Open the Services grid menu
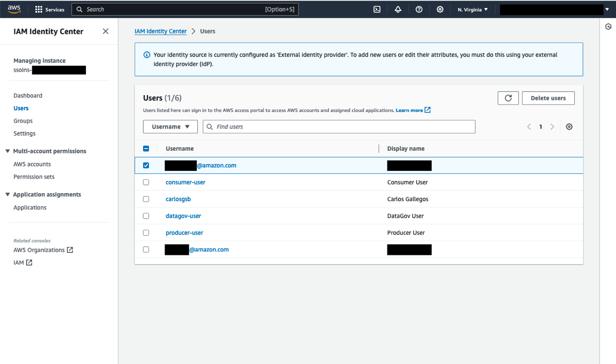Screen dimensions: 616x364 click(x=49, y=9)
